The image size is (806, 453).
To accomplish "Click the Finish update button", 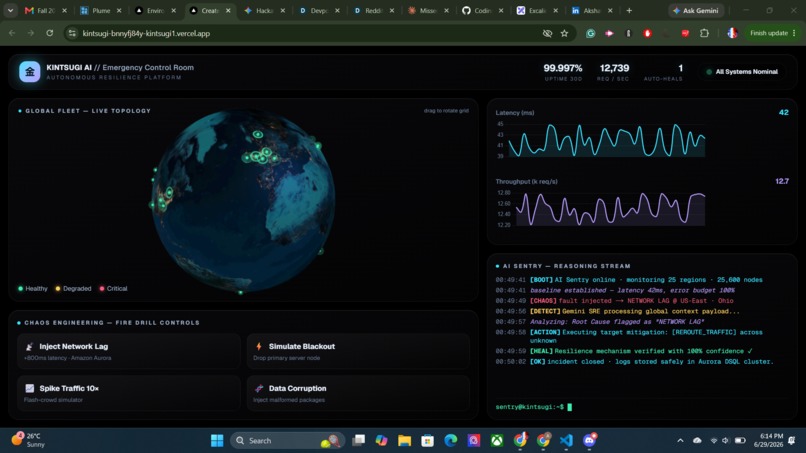I will 773,33.
